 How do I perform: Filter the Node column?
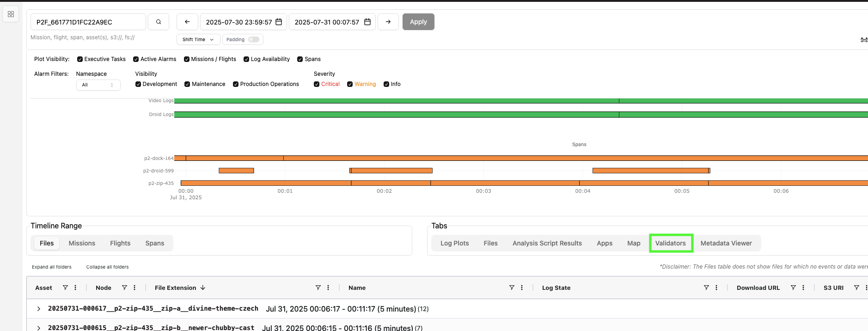coord(124,288)
